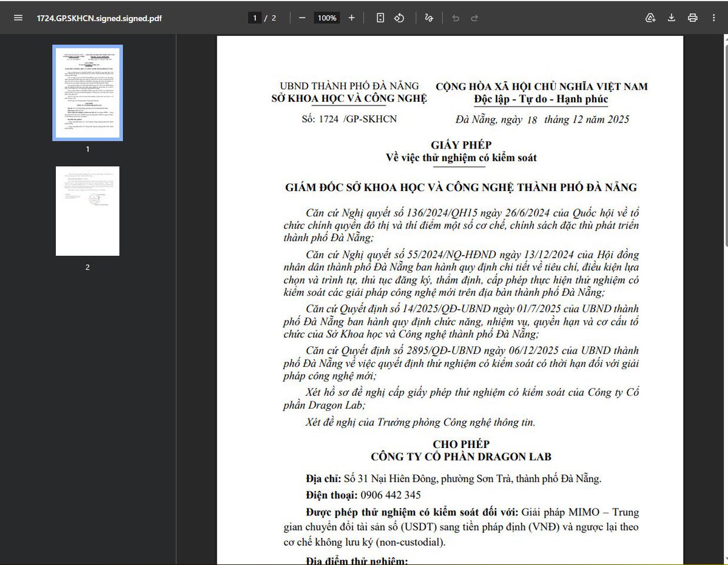Click the text Số: 1724 /GP-SKHCN

point(349,119)
